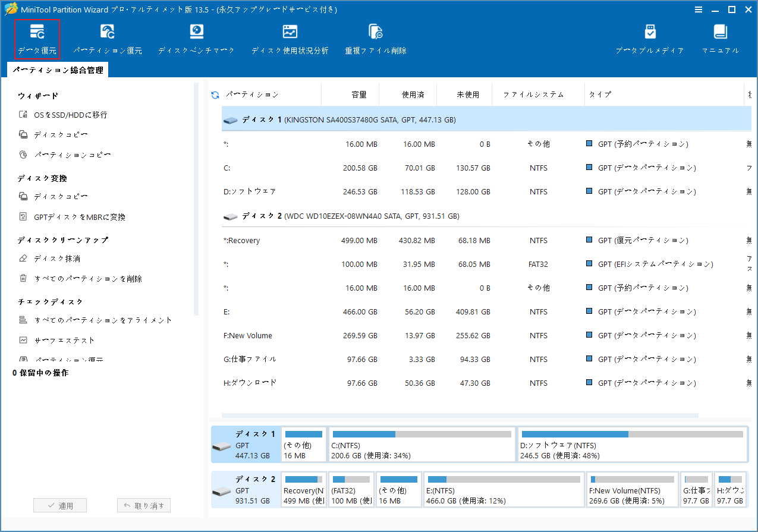Open ディスク使用状況分析 (Disk Space Analyzer)

tap(290, 38)
